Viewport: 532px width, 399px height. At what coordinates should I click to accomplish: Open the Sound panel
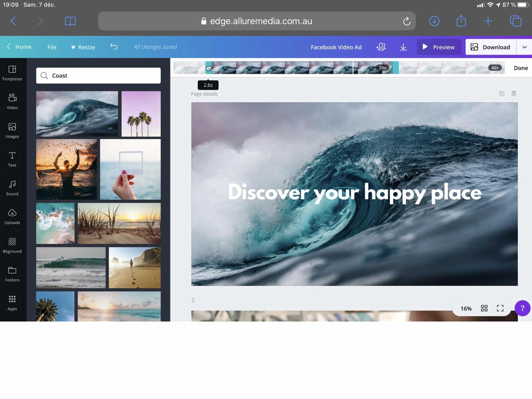click(x=12, y=188)
